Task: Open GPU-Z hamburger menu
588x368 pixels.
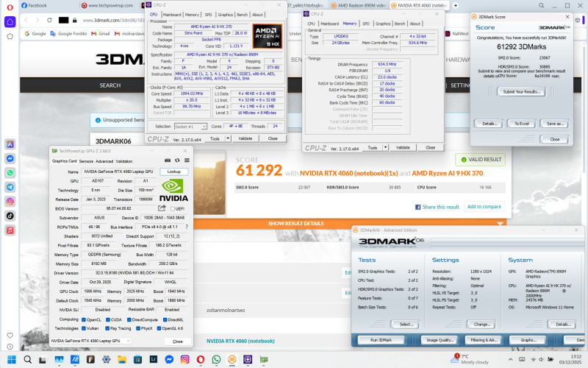Action: point(187,160)
